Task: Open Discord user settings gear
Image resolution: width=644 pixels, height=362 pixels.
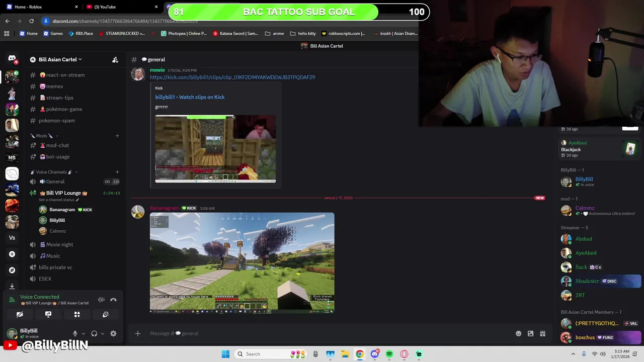Action: 113,333
